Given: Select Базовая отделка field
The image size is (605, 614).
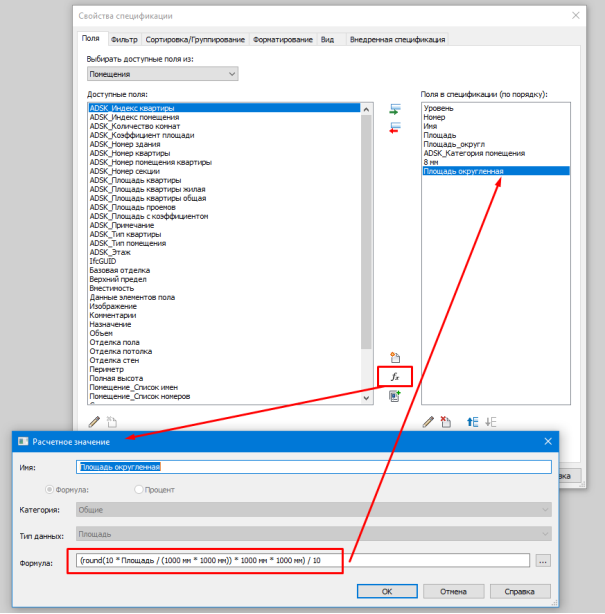Looking at the screenshot, I should (224, 270).
